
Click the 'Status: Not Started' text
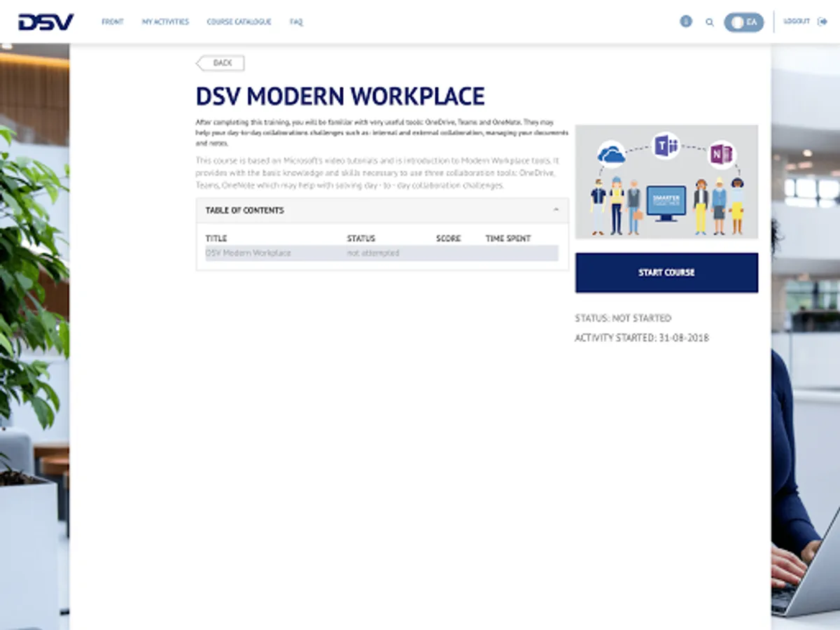click(x=623, y=318)
